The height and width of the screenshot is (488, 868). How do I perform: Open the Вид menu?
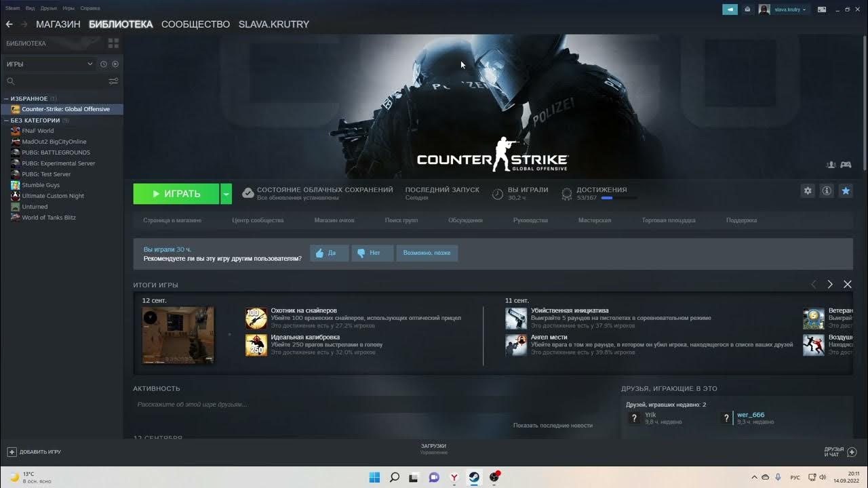pyautogui.click(x=30, y=8)
